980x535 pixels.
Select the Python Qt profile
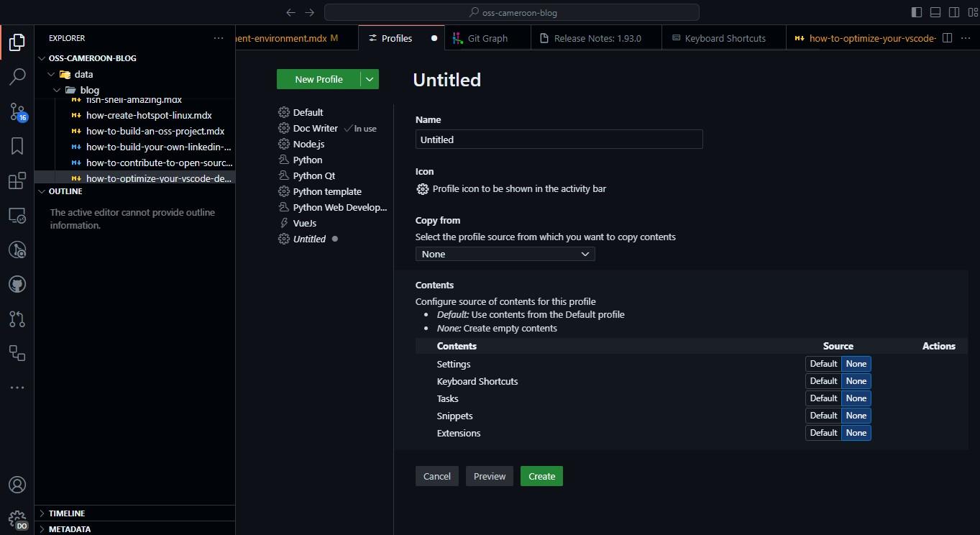click(x=314, y=175)
